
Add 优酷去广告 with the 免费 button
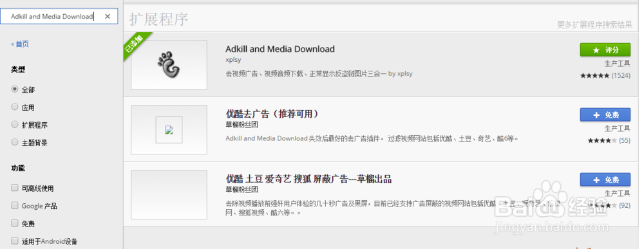[605, 115]
